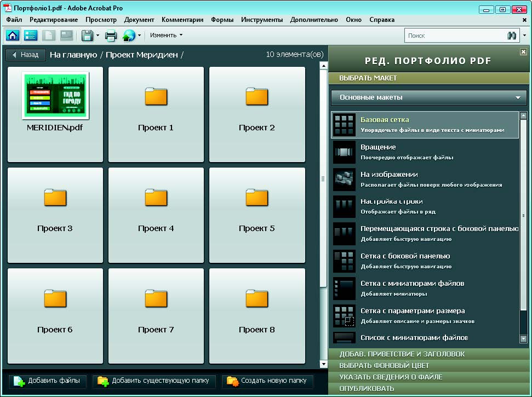Click the portfolio grid scroll-down arrow
The height and width of the screenshot is (397, 532).
pyautogui.click(x=323, y=364)
